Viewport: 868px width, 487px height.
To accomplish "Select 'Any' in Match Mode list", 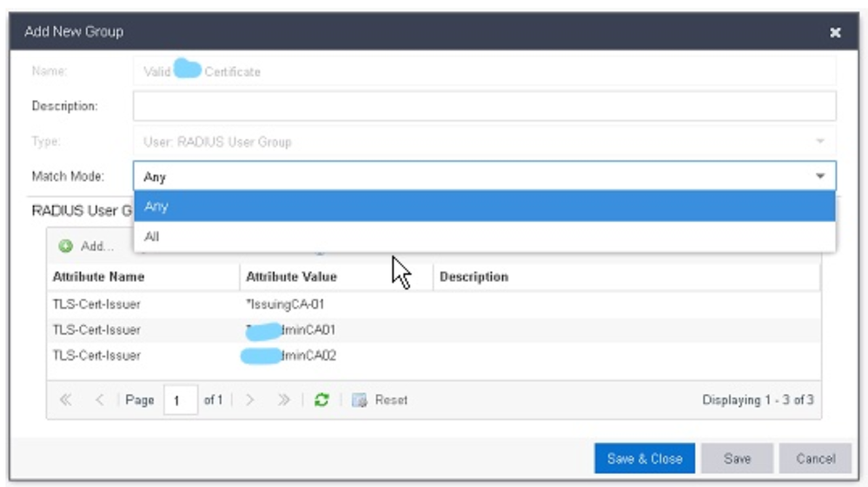I will pos(484,206).
